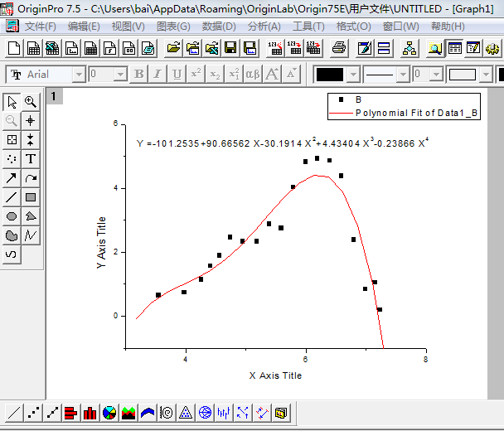Plot data as Line+Symbol graph
The width and height of the screenshot is (504, 431).
point(52,413)
